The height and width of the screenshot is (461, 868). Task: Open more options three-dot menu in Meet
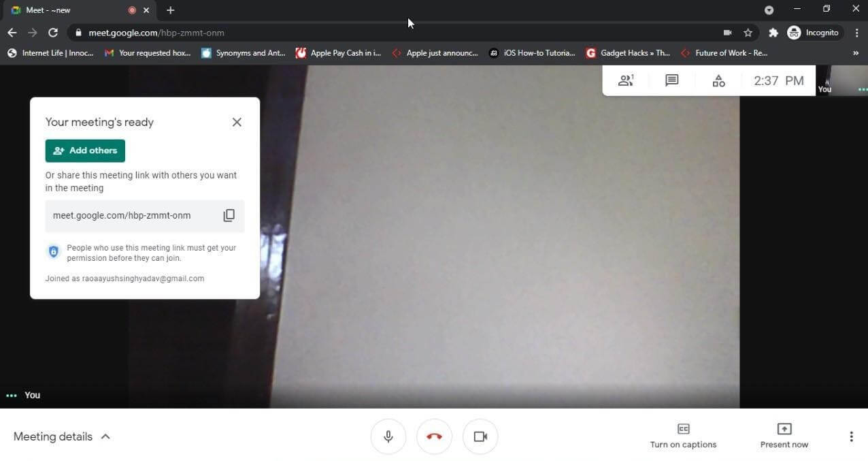tap(851, 436)
